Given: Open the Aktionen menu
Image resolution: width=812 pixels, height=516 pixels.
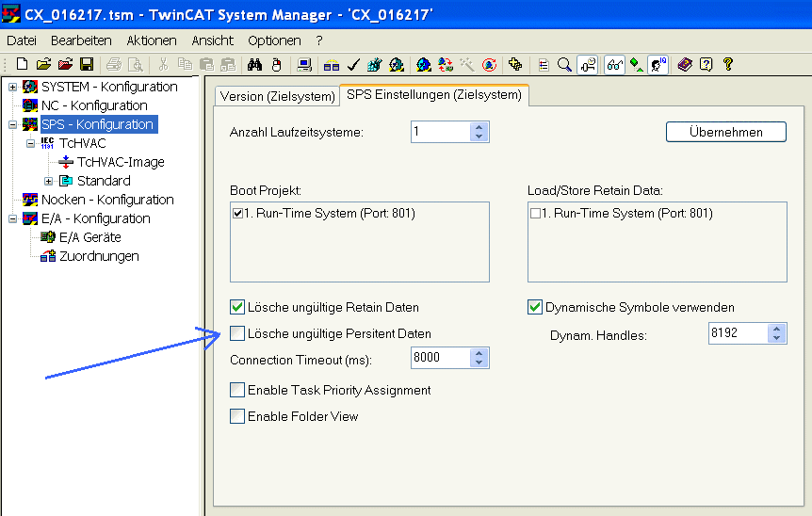Looking at the screenshot, I should coord(152,40).
